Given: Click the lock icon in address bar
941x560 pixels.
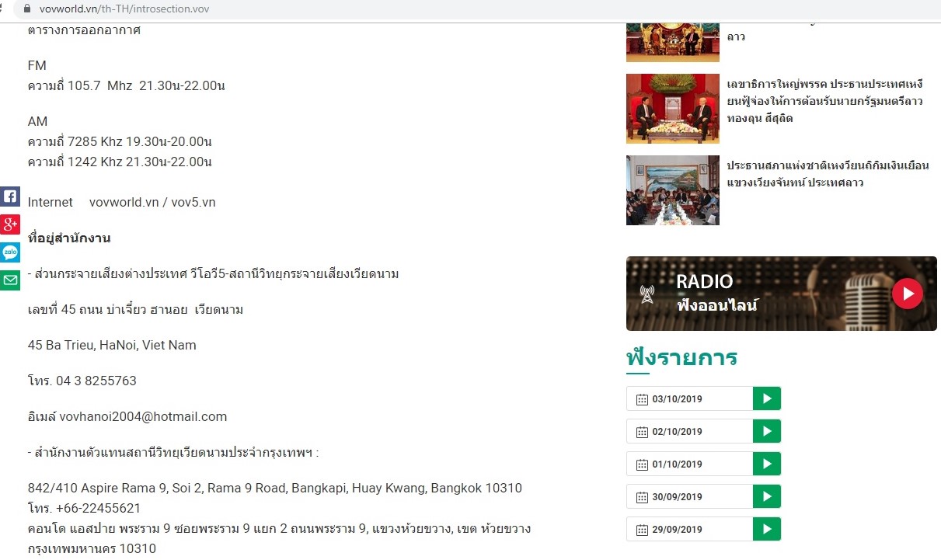Looking at the screenshot, I should click(x=28, y=9).
